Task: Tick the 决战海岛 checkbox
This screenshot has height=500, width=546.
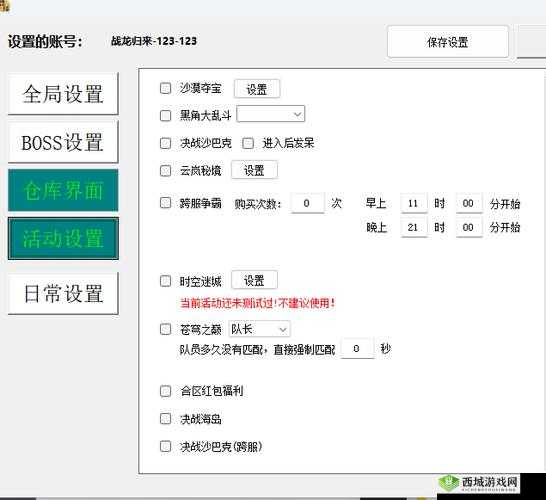Action: (165, 419)
